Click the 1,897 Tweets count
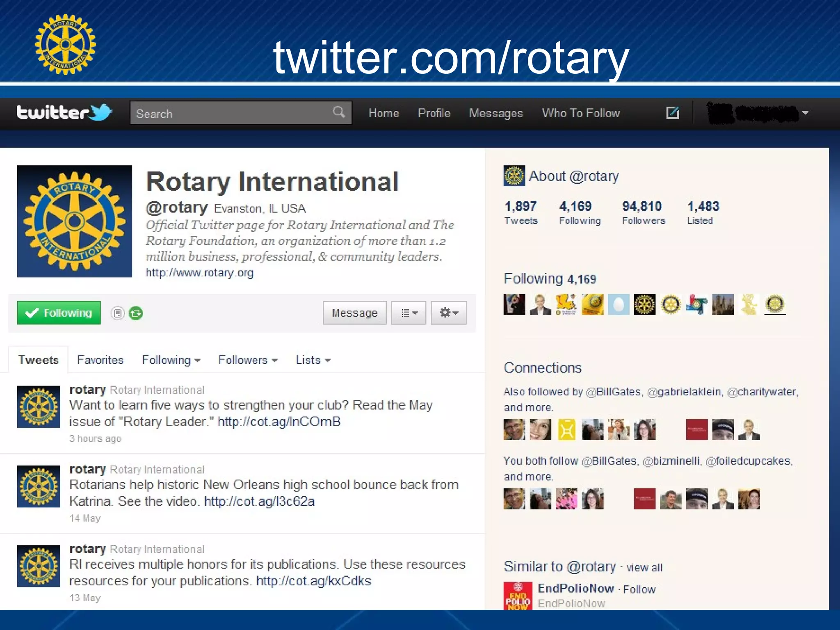Image resolution: width=840 pixels, height=630 pixels. (x=521, y=212)
